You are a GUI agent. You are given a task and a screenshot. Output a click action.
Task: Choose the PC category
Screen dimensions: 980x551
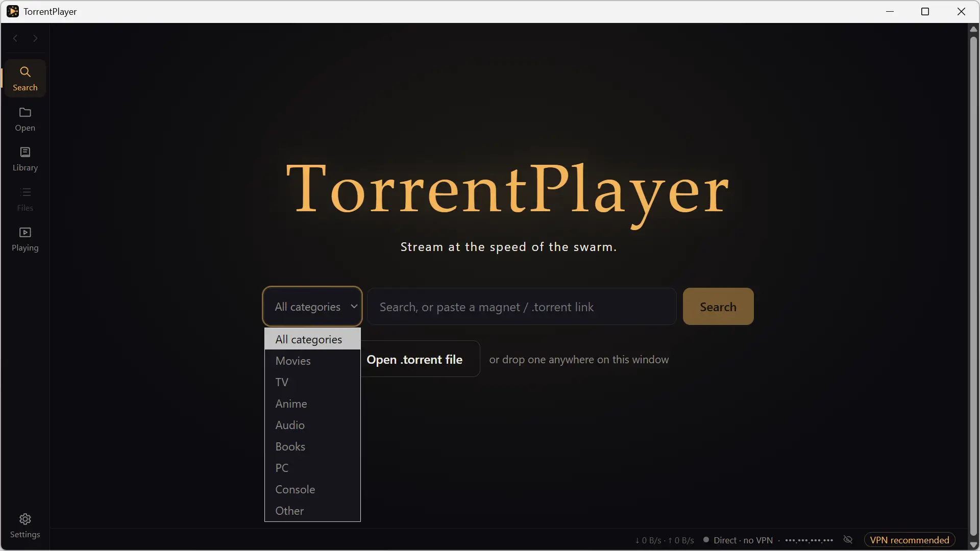pos(312,468)
